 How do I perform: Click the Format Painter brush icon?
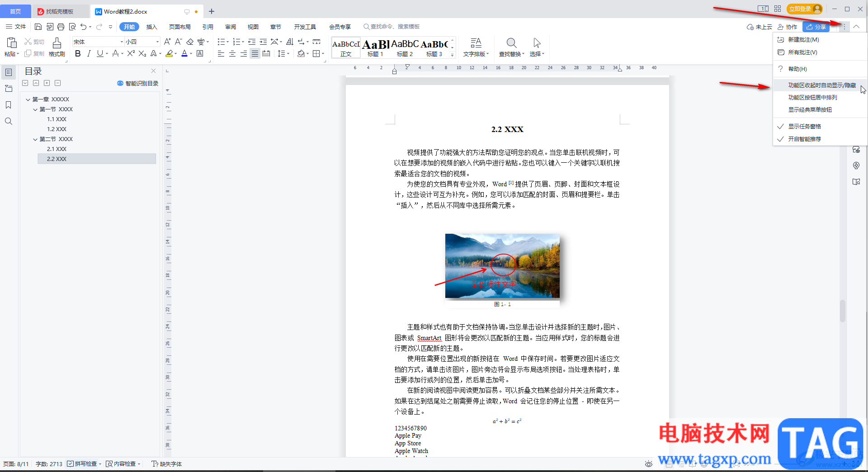tap(57, 43)
